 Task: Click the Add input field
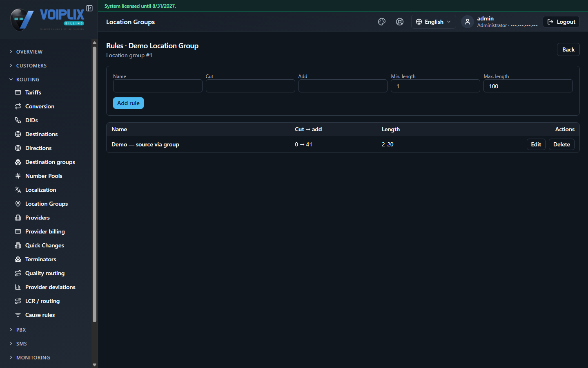pos(343,86)
